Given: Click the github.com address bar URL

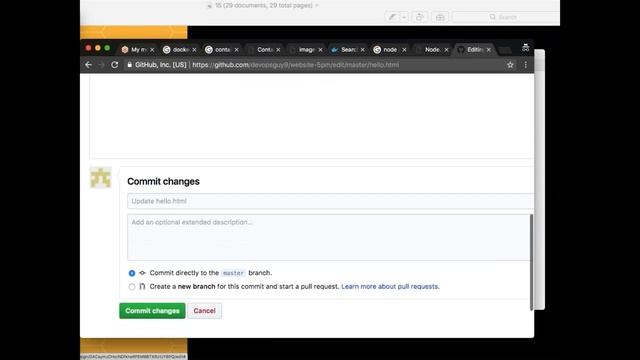Looking at the screenshot, I should [296, 65].
